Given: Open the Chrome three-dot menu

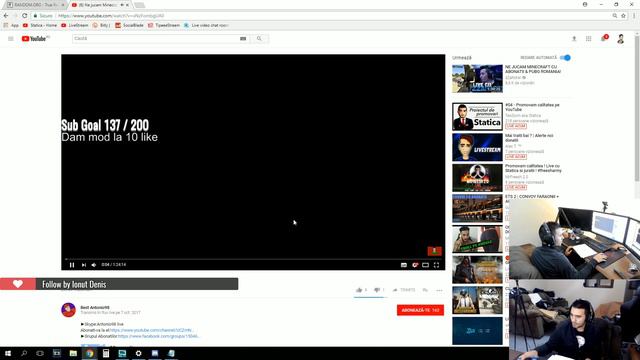Looking at the screenshot, I should point(634,16).
